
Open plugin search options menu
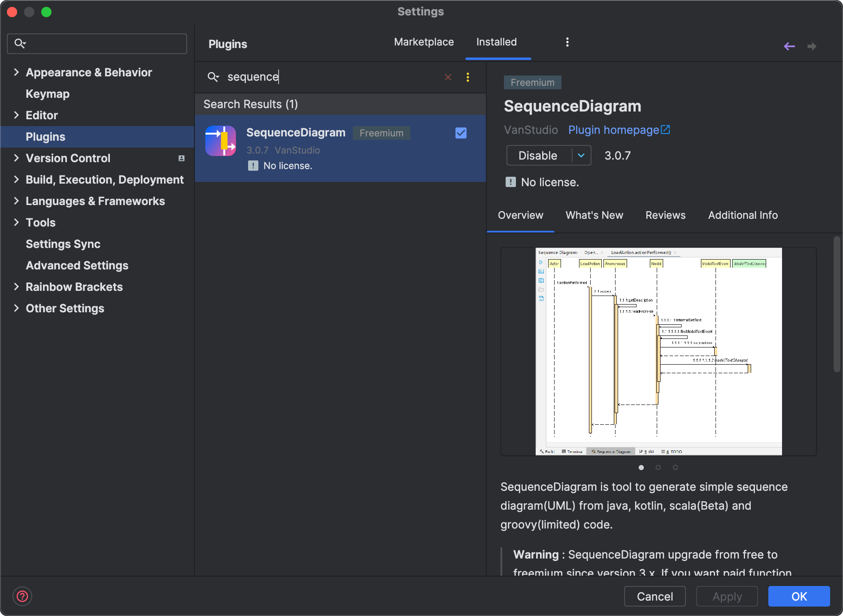[468, 77]
